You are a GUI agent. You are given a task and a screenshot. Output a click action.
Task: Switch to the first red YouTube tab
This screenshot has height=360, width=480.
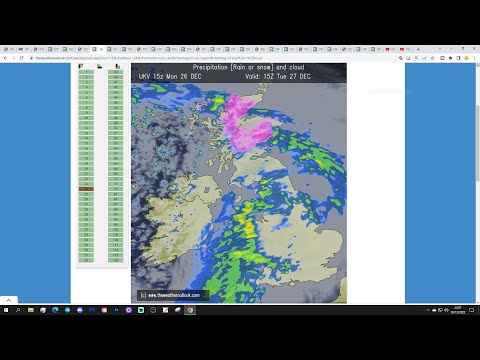[390, 49]
